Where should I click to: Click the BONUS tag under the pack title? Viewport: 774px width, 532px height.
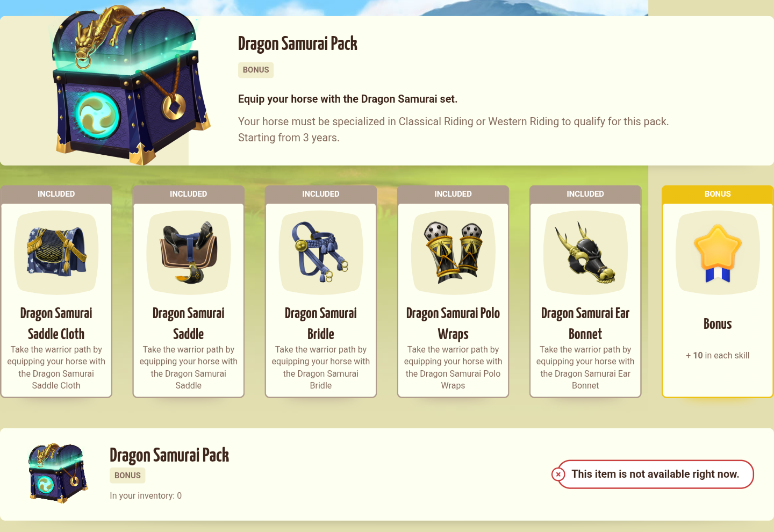tap(256, 70)
